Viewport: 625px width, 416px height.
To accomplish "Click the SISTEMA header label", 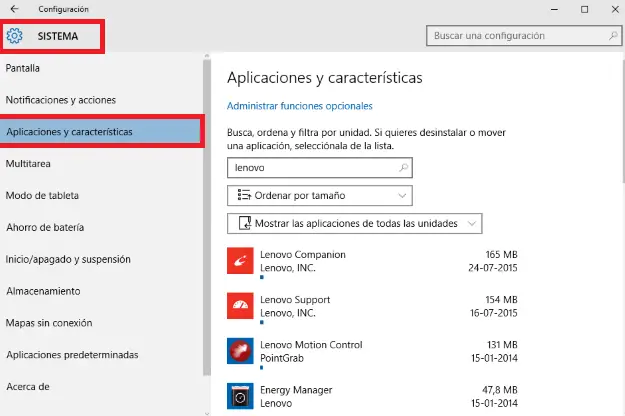I will pos(58,36).
